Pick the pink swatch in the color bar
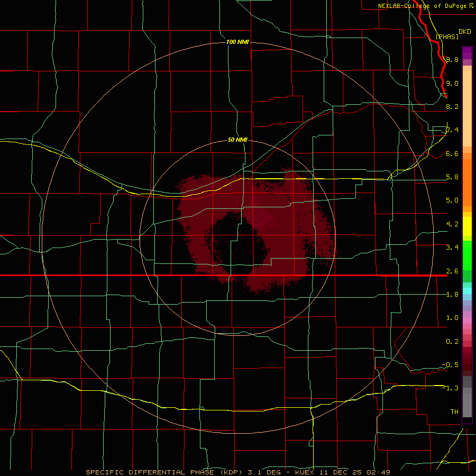Screen dimensions: 476x476 (467, 321)
